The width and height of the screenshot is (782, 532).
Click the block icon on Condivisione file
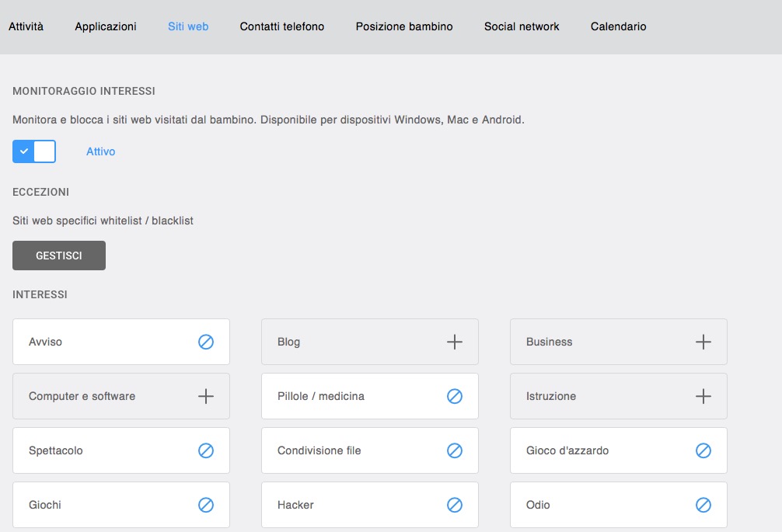pos(455,450)
